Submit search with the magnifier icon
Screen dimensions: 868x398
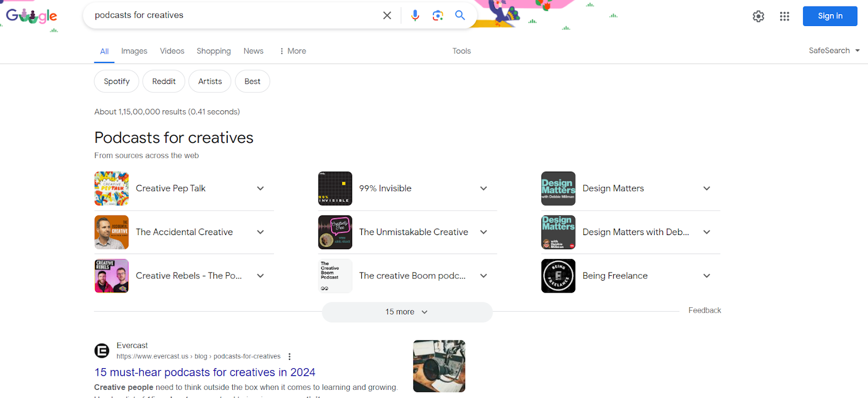pyautogui.click(x=460, y=15)
